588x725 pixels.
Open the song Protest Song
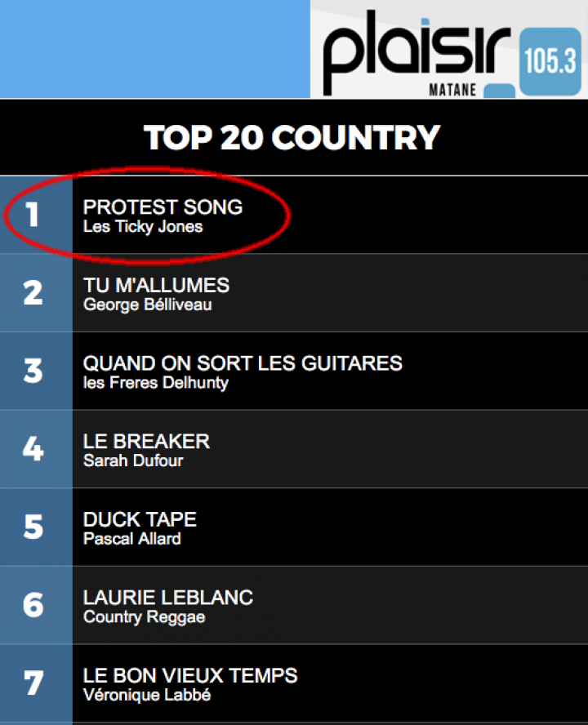pos(163,207)
